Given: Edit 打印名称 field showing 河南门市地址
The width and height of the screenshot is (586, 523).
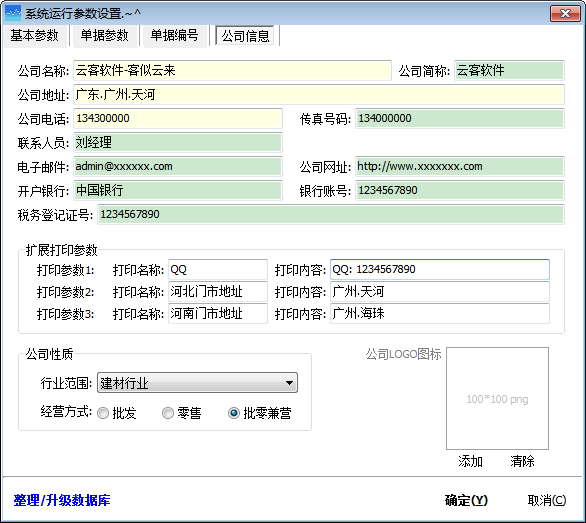Looking at the screenshot, I should click(218, 313).
